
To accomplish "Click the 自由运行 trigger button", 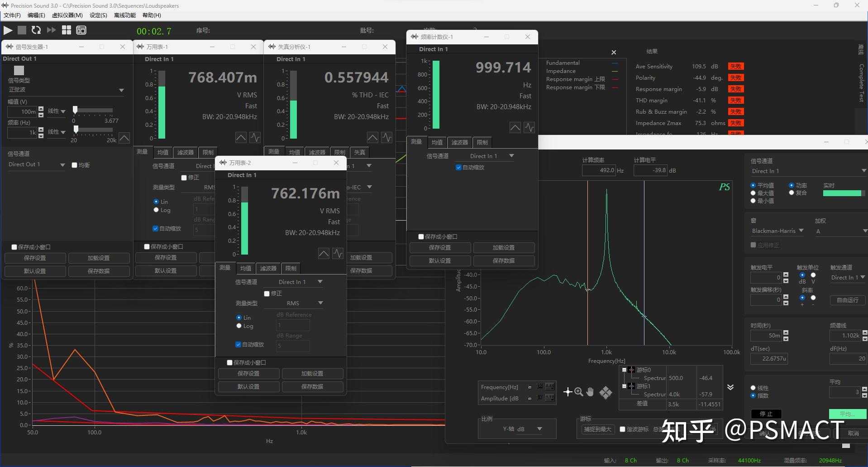I will coord(848,300).
